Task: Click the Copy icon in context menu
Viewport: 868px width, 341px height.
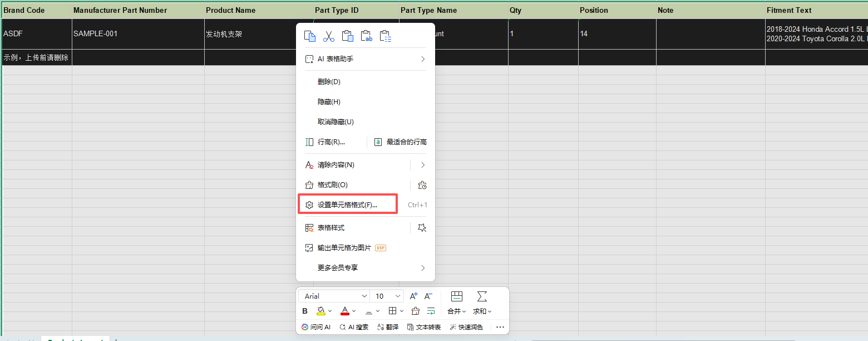Action: click(310, 36)
